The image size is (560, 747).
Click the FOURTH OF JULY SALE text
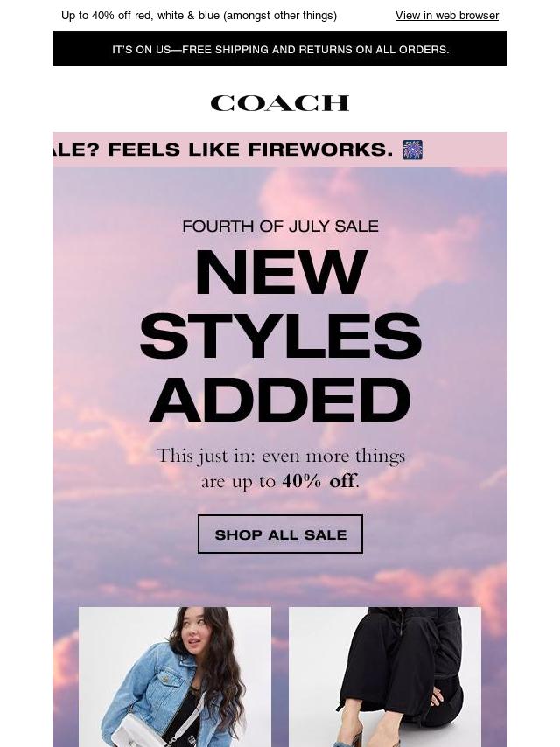click(280, 226)
